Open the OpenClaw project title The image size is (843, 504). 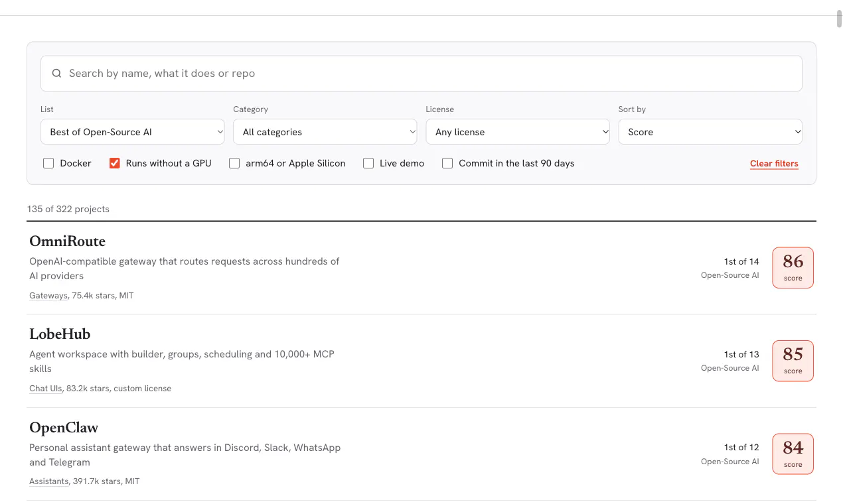[x=64, y=428]
